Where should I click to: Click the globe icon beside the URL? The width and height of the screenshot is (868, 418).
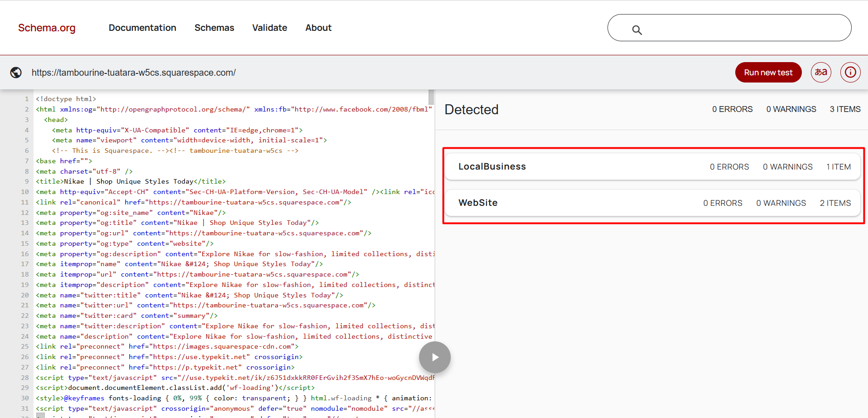[x=16, y=73]
